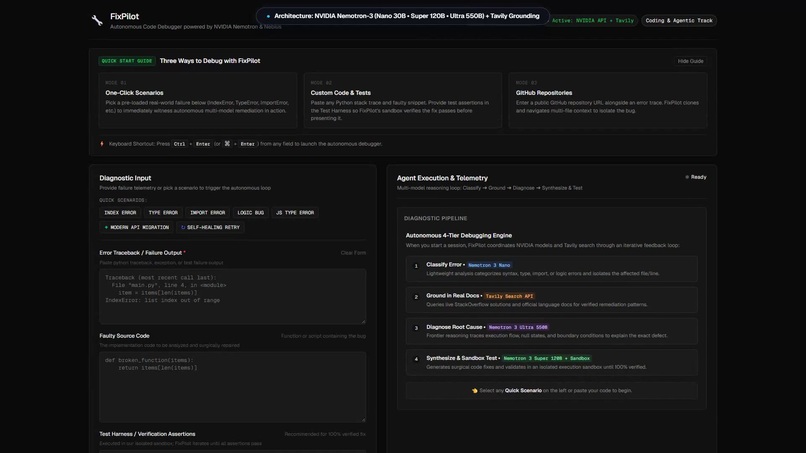Open the GitHub Repositories mode card
Screen dimensions: 806x453
point(608,100)
